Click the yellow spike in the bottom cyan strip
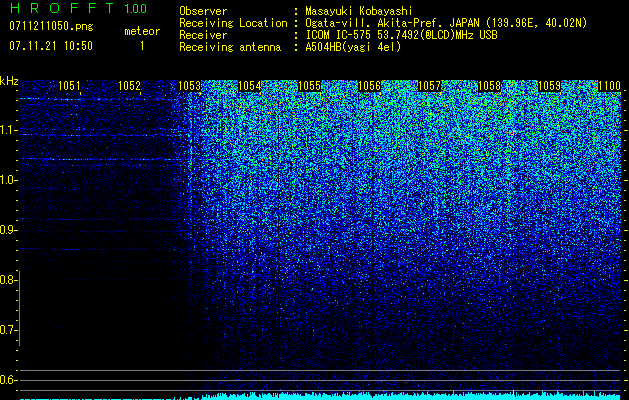 [x=513, y=394]
